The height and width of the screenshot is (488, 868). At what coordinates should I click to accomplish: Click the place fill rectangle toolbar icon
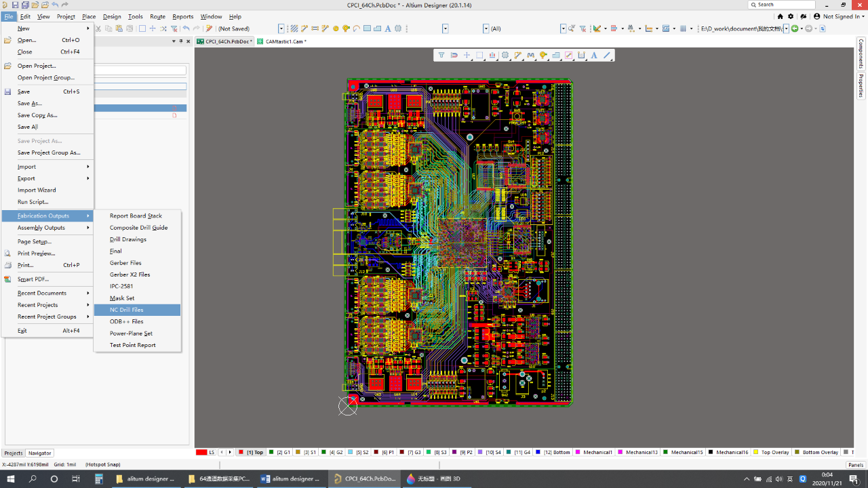point(367,28)
